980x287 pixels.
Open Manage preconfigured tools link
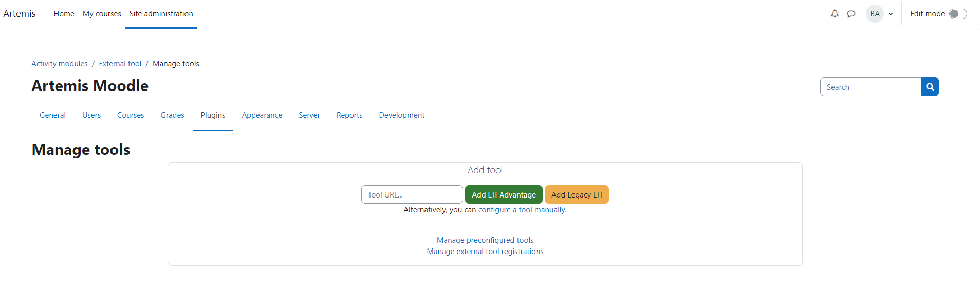485,240
